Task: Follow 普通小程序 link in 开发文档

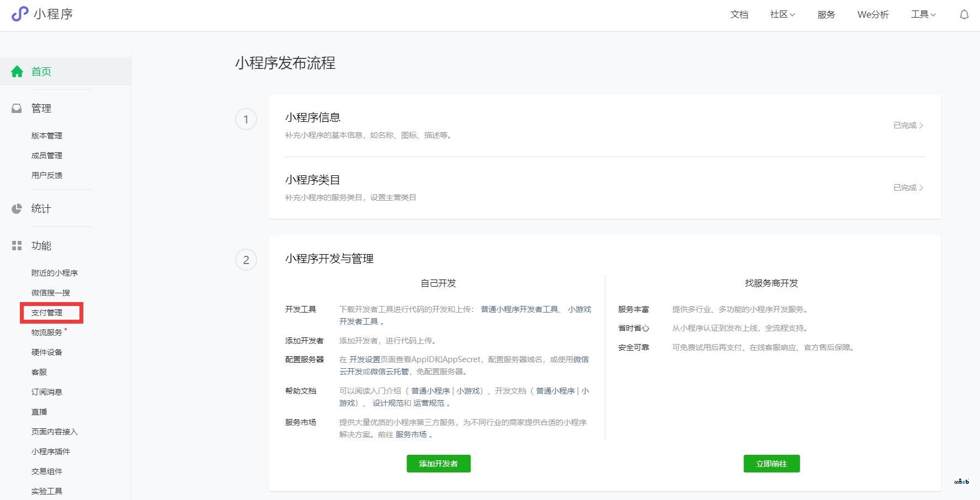Action: [555, 391]
